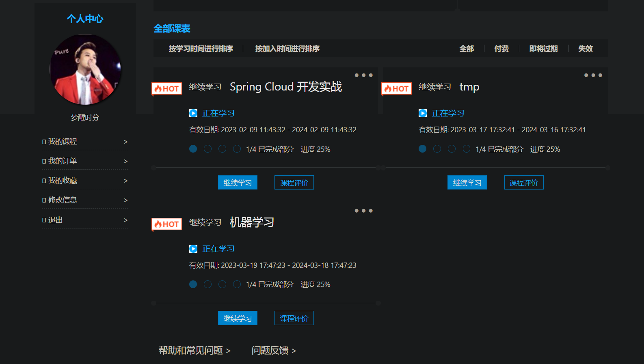Image resolution: width=644 pixels, height=364 pixels.
Task: Click first filled progress dot for tmp course
Action: (423, 149)
